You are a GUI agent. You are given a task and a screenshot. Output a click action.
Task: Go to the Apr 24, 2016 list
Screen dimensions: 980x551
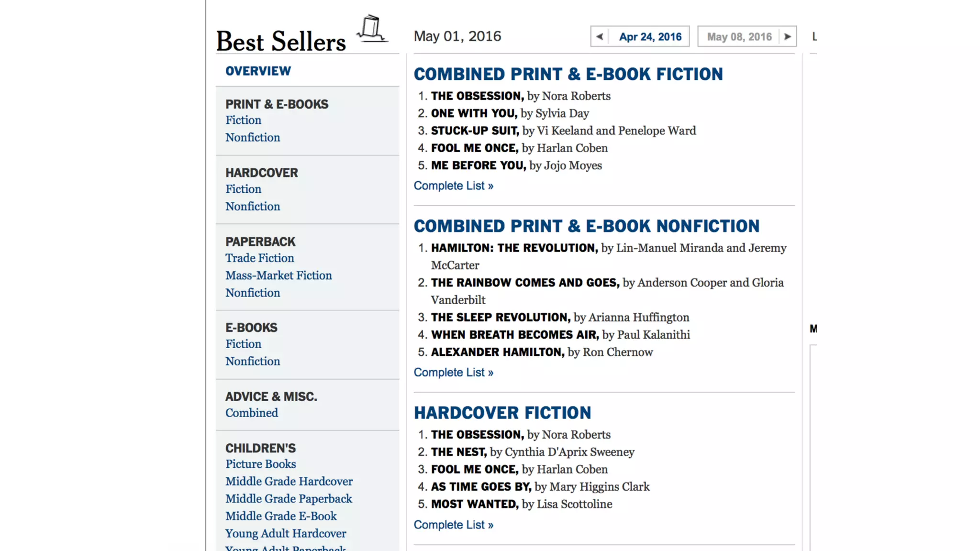[x=650, y=37]
